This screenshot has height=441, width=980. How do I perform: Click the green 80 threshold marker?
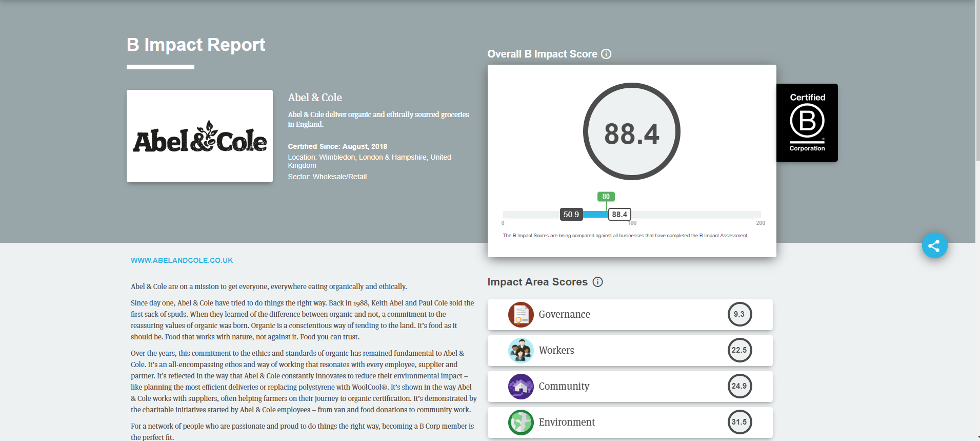pyautogui.click(x=606, y=197)
